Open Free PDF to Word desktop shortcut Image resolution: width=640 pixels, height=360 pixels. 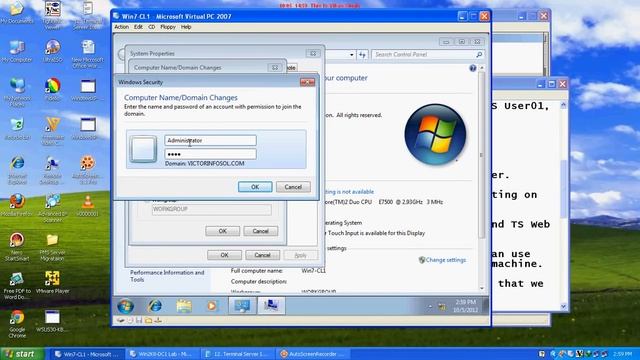pyautogui.click(x=17, y=286)
